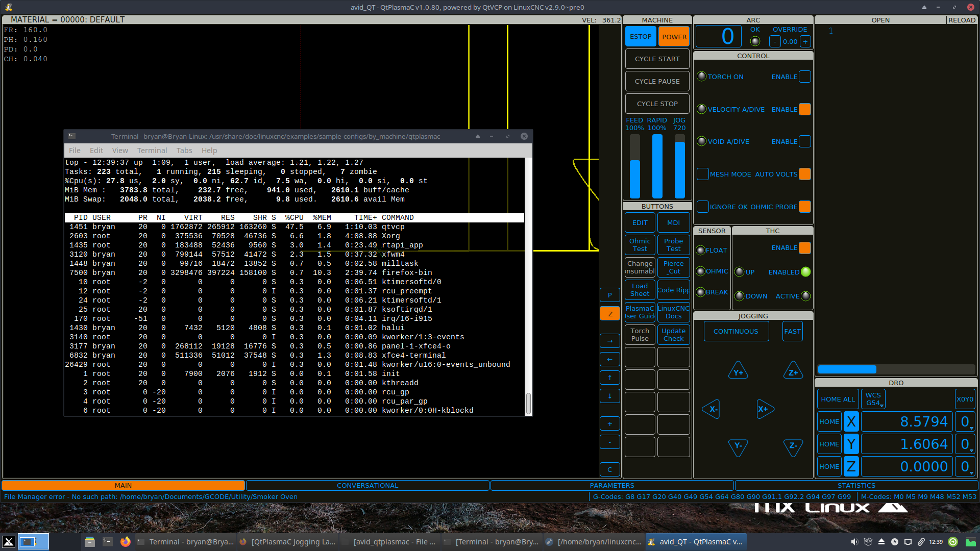Toggle Velocity A/Dive Enable checkbox

[804, 109]
